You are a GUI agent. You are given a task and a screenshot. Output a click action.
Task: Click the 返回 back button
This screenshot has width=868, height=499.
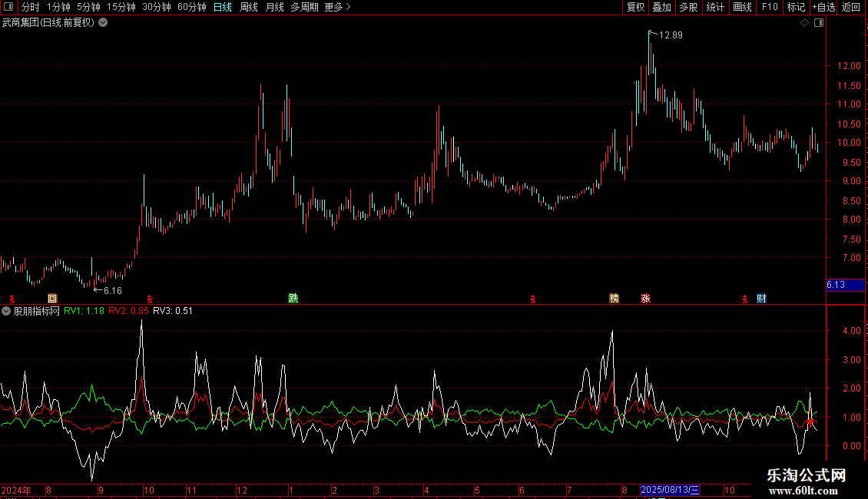[851, 7]
